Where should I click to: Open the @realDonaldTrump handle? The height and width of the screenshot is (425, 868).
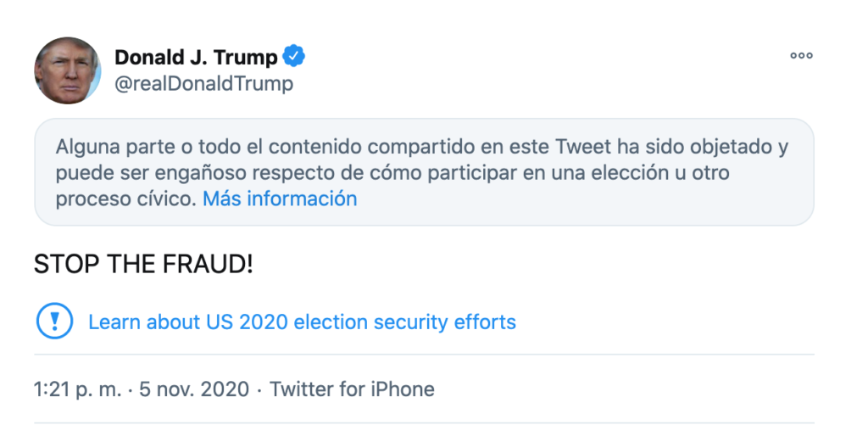203,83
